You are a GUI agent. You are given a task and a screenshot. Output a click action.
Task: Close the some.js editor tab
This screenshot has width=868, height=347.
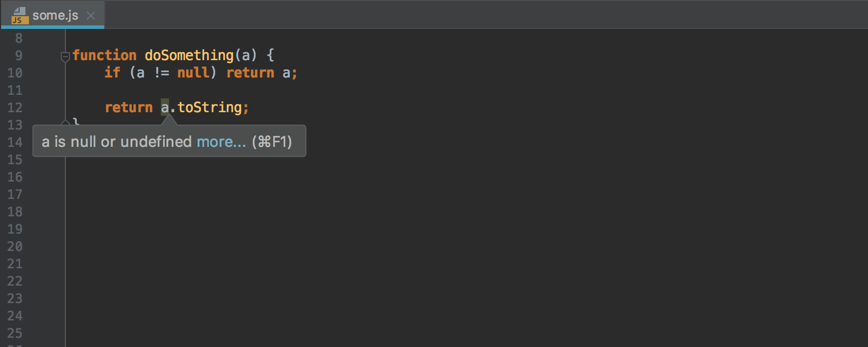click(x=91, y=16)
